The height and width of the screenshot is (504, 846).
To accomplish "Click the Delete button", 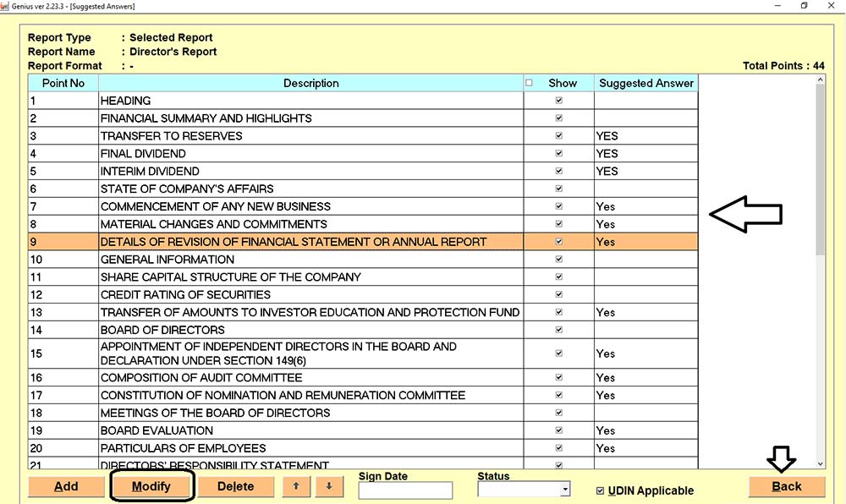I will click(x=234, y=486).
